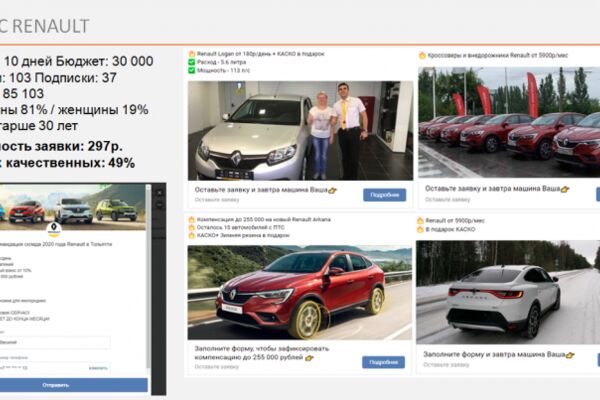Click 'Оставьте заявку и завтра машина Ваша' in crossovers ad
Viewport: 600px width, 400px height.
[x=493, y=189]
